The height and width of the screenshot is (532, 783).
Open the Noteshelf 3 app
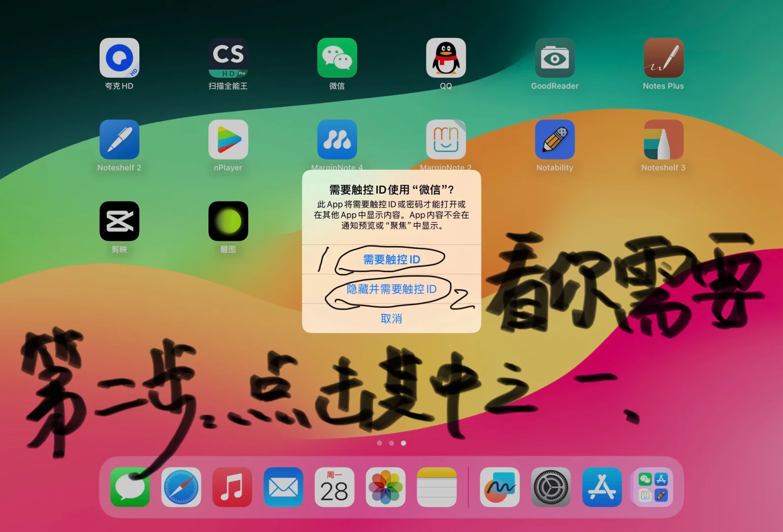pyautogui.click(x=663, y=139)
